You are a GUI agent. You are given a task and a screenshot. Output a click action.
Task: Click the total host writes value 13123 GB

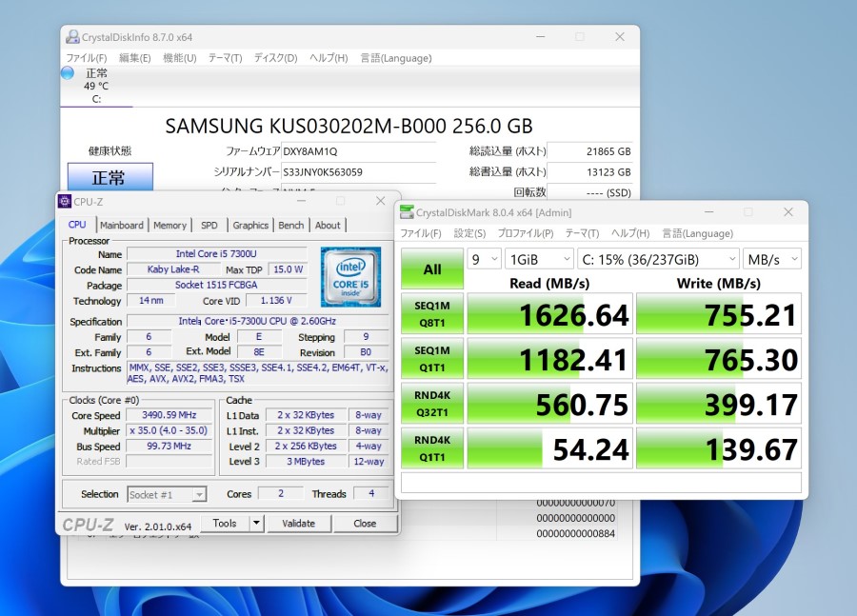click(x=590, y=172)
